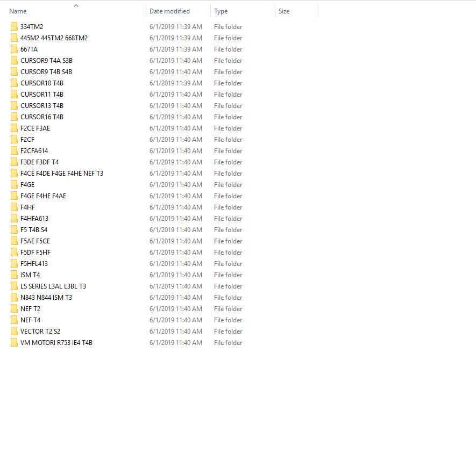The width and height of the screenshot is (476, 454).
Task: Click folder icon for VM MOTORI R753 IE4 T4B
Action: coord(14,342)
